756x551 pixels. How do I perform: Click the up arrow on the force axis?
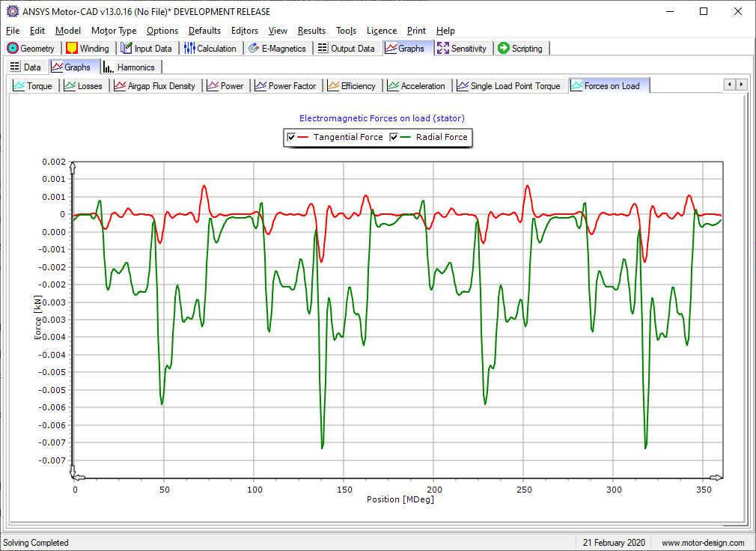click(73, 167)
